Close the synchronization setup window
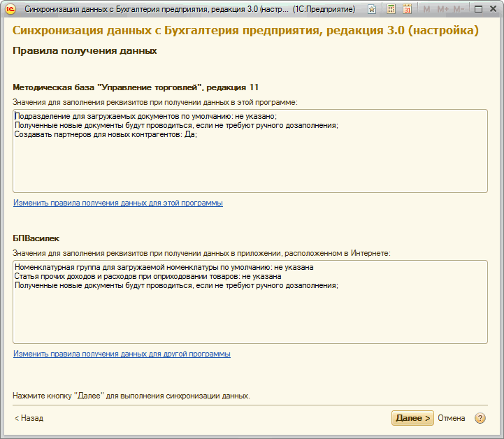504x439 pixels. pos(493,9)
